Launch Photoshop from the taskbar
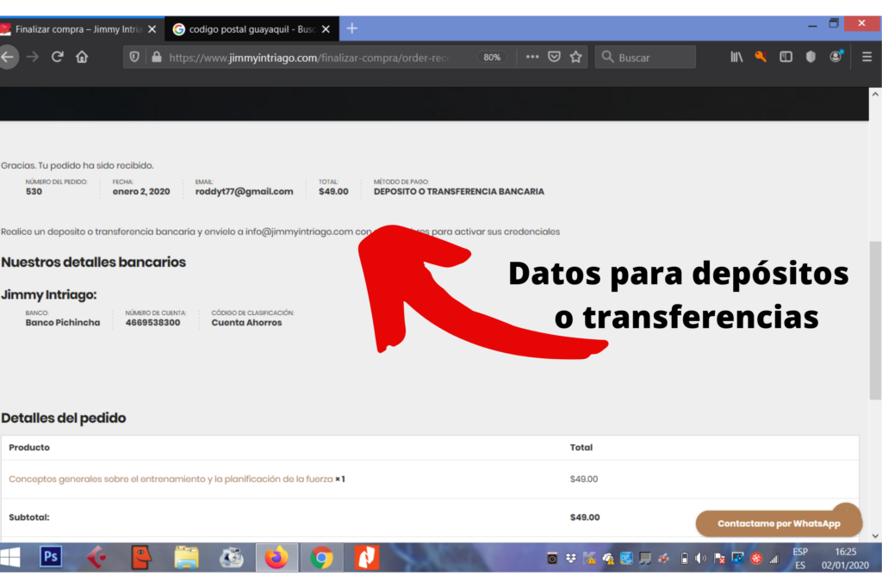The height and width of the screenshot is (588, 882). pyautogui.click(x=51, y=557)
